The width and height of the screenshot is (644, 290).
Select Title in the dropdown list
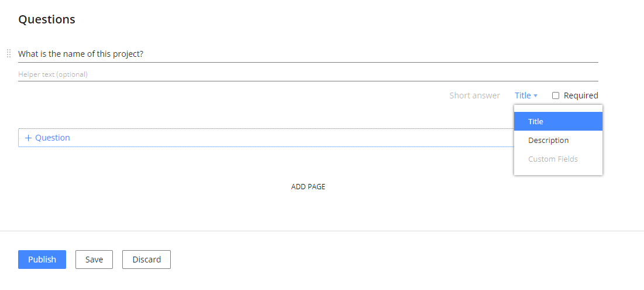point(558,122)
